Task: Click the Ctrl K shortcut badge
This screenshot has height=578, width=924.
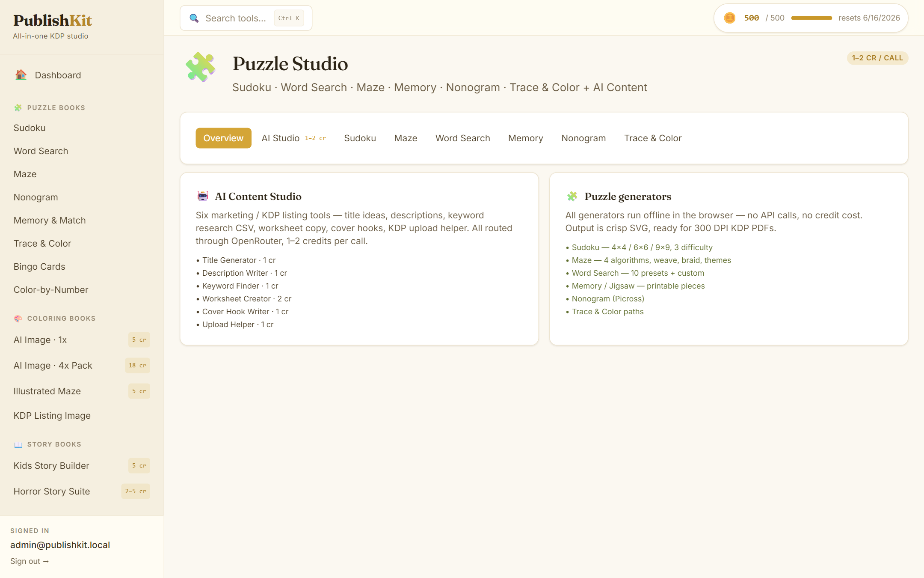Action: pos(289,18)
